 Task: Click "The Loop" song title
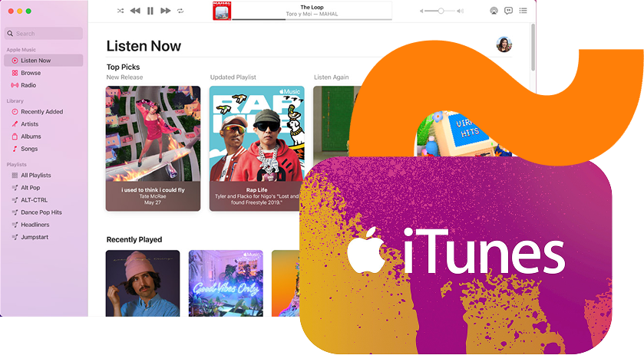(312, 7)
